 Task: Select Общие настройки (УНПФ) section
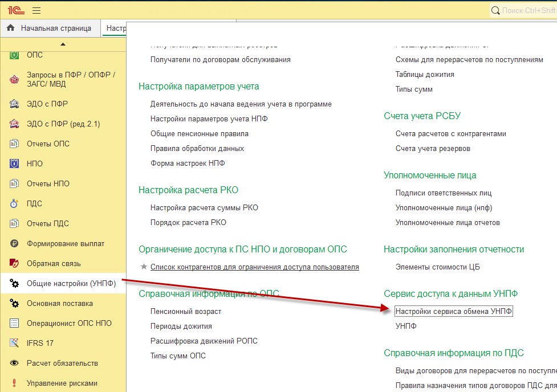click(71, 283)
